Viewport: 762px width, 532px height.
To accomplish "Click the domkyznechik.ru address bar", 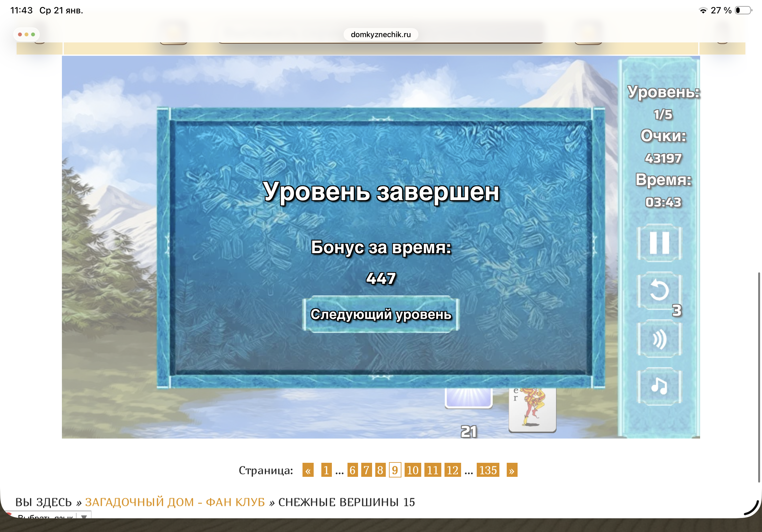I will pyautogui.click(x=381, y=34).
